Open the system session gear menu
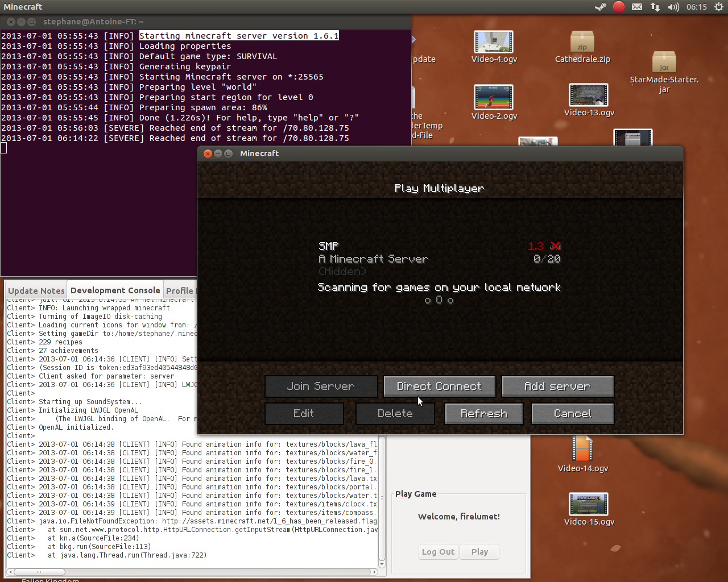Image resolution: width=728 pixels, height=582 pixels. coord(718,7)
